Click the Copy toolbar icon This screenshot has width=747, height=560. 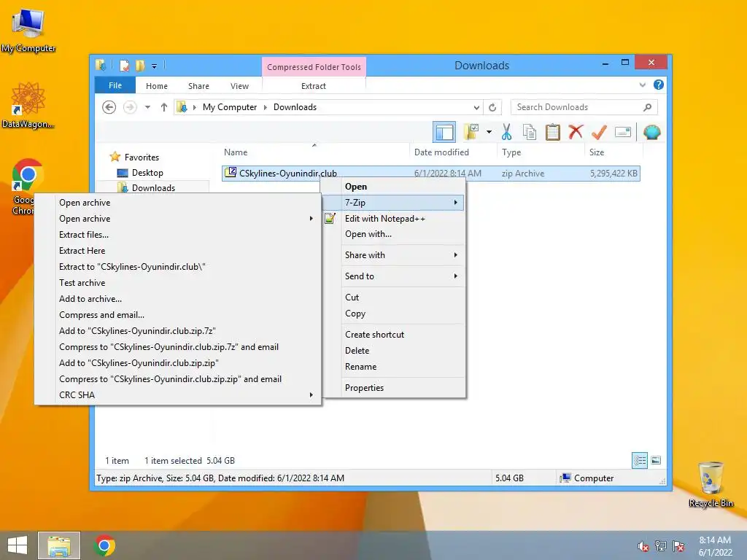530,132
